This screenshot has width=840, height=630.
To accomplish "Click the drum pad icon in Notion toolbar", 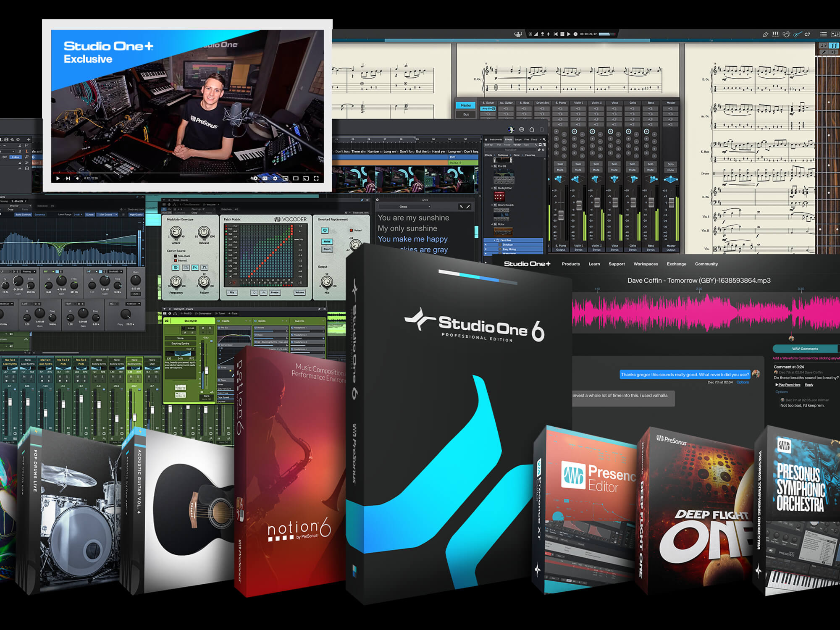I will pyautogui.click(x=786, y=34).
